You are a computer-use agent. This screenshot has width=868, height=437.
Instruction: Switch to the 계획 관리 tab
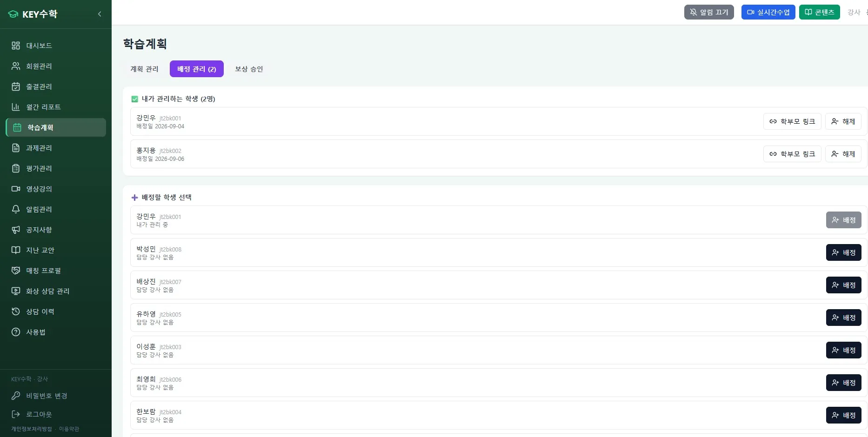click(x=144, y=69)
